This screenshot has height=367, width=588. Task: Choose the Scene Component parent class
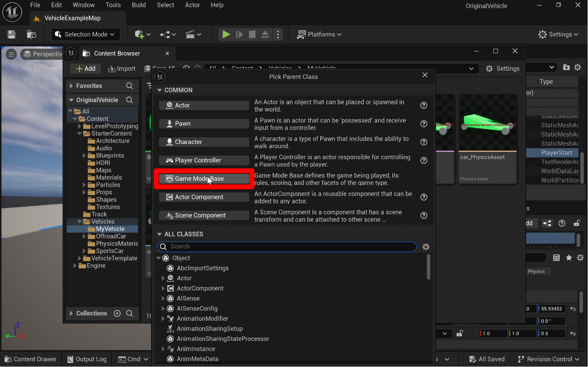point(204,216)
